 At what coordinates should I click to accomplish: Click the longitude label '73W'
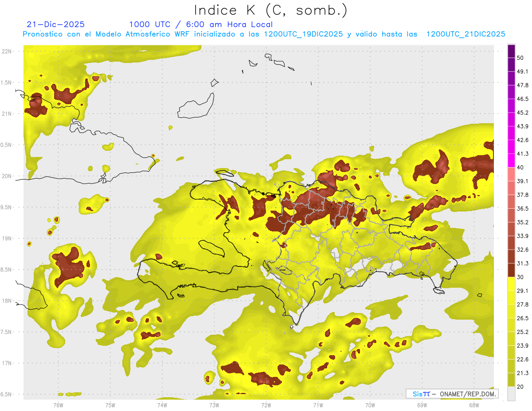[214, 405]
